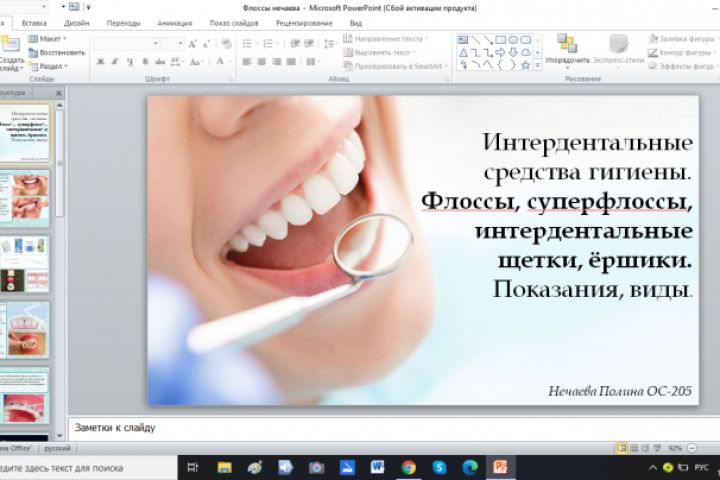The height and width of the screenshot is (480, 720).
Task: Open Вставка tab
Action: click(x=34, y=23)
